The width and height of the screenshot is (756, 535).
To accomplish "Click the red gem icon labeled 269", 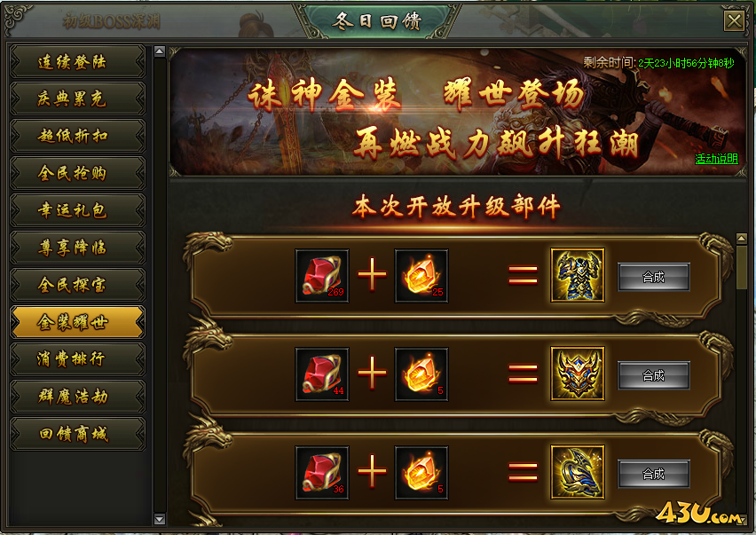I will [x=322, y=276].
